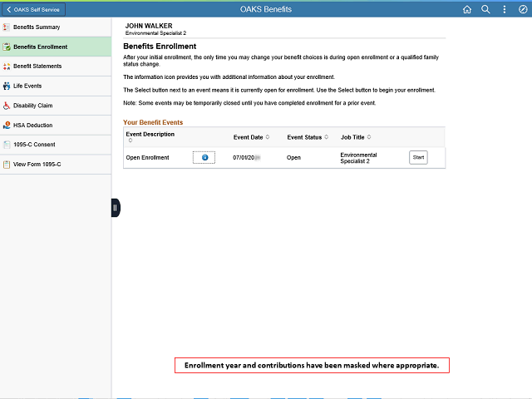532x399 pixels.
Task: Open 1095-C Consent page
Action: [x=56, y=145]
